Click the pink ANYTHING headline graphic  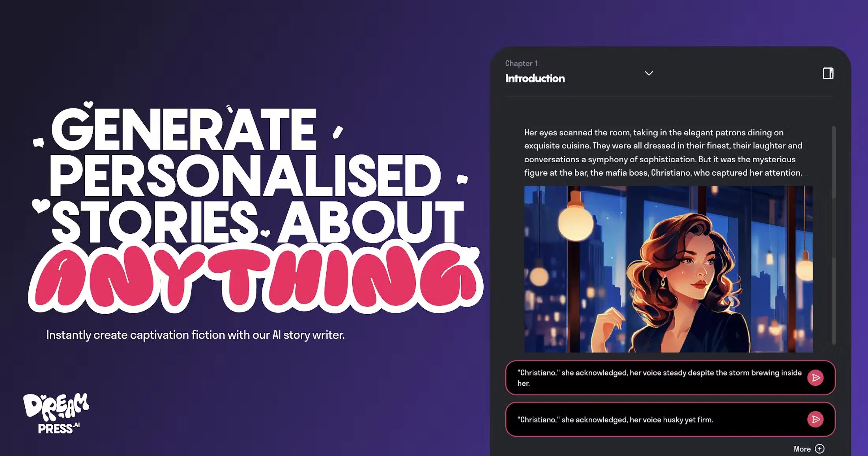pos(255,278)
